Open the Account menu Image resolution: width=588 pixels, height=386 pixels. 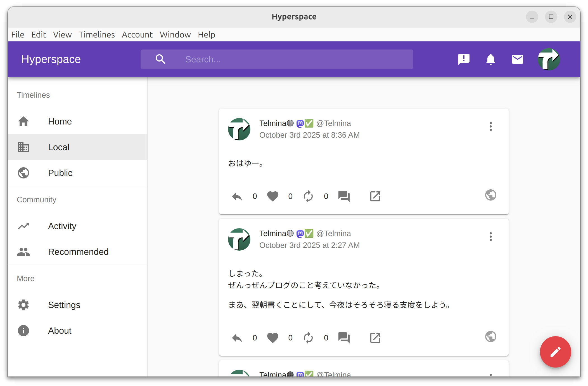coord(137,34)
